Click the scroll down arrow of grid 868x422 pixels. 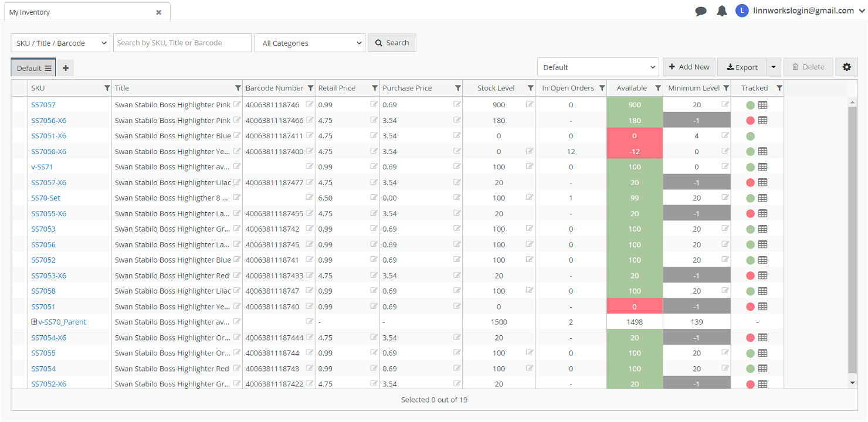(x=853, y=383)
